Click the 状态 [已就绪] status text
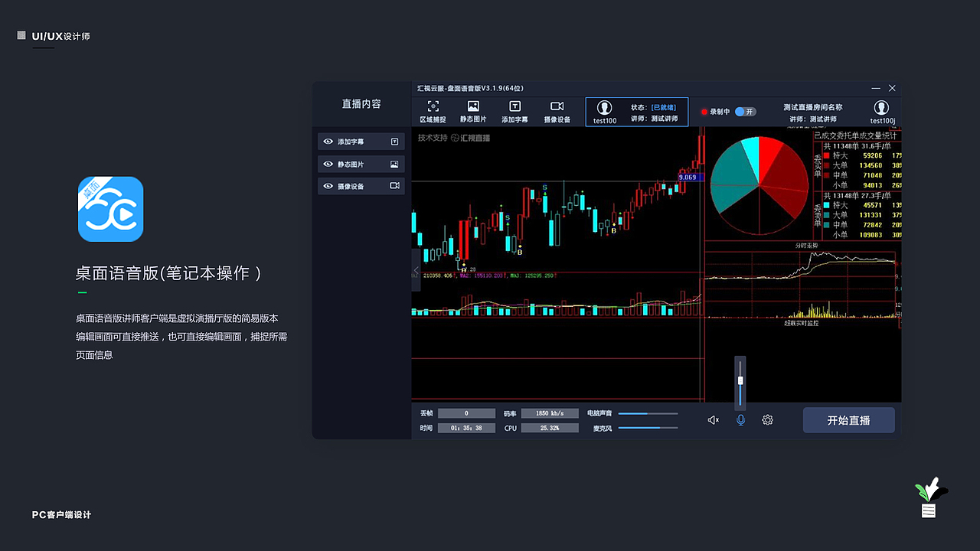980x551 pixels. [x=654, y=108]
